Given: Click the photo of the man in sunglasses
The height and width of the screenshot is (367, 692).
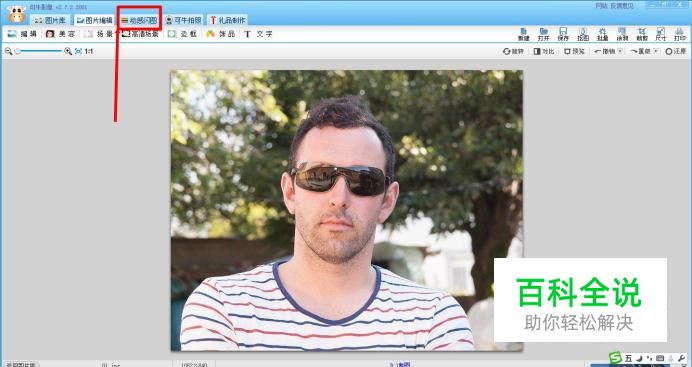Looking at the screenshot, I should click(347, 210).
